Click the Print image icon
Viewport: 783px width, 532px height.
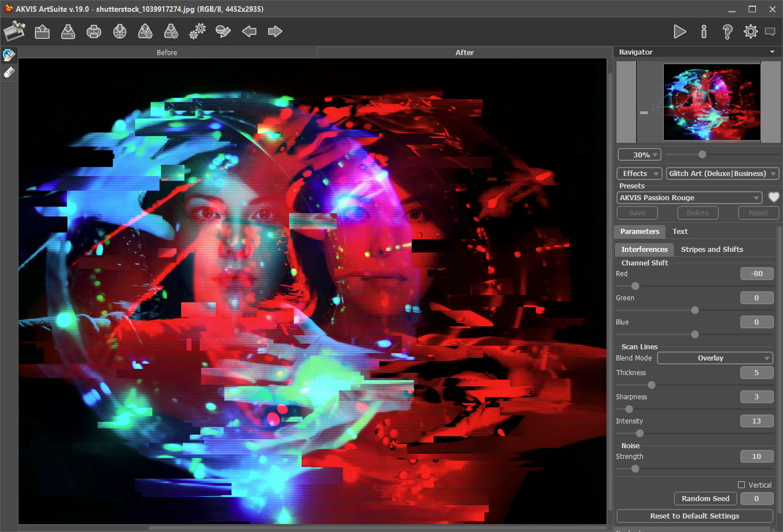point(94,31)
